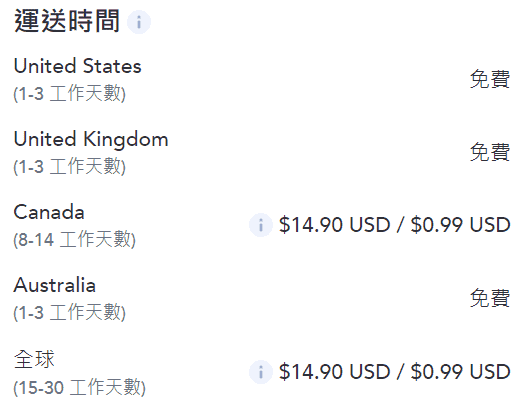This screenshot has height=403, width=529.
Task: Select the United Kingdom country label
Action: pyautogui.click(x=91, y=139)
